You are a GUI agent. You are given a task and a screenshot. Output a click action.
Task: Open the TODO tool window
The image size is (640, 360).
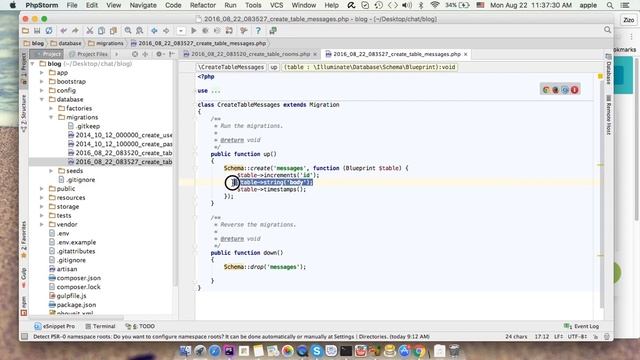tap(140, 326)
